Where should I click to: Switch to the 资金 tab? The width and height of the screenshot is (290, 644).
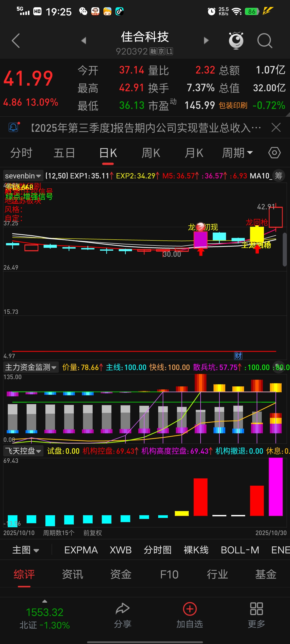coord(121,575)
